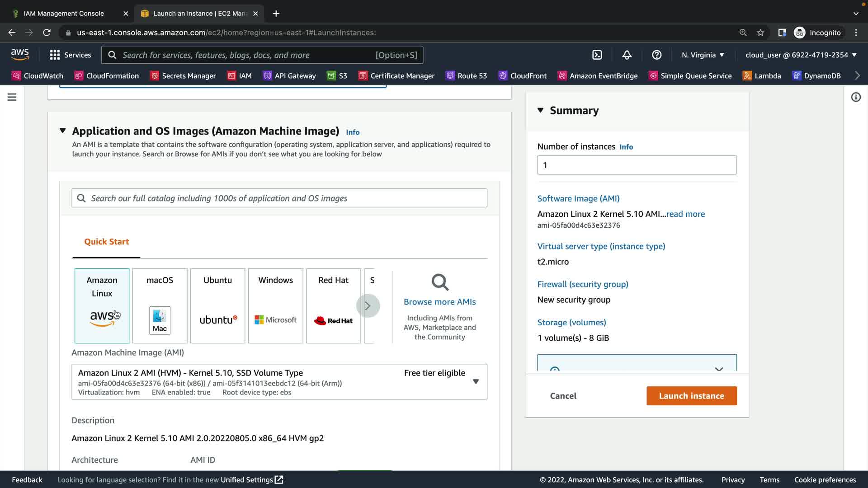Open the left hamburger navigation menu
The height and width of the screenshot is (488, 868).
point(12,97)
